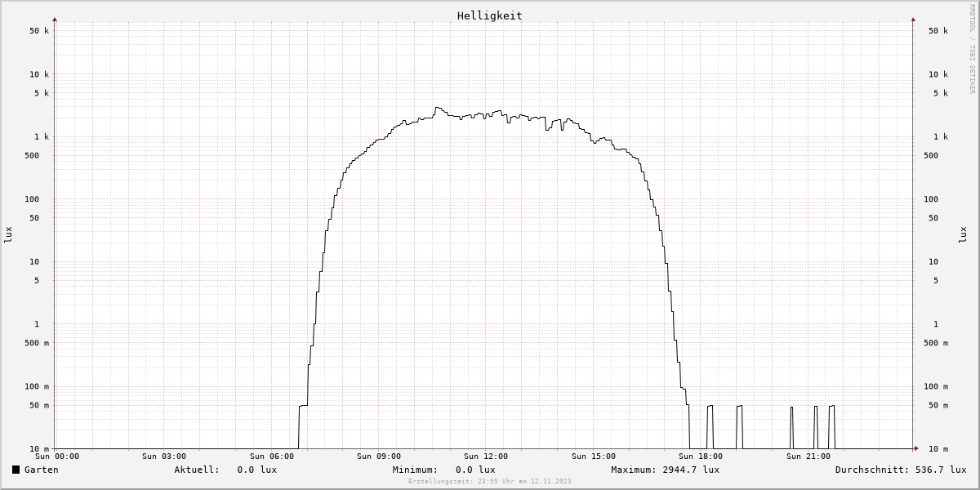Click the rotated "lux" label on the left axis
980x490 pixels.
pos(9,234)
